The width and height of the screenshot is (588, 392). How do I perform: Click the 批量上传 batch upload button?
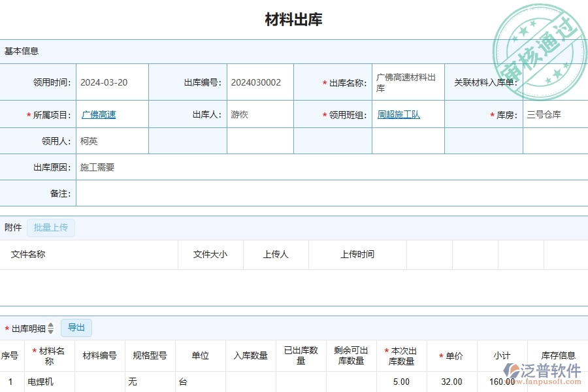click(51, 227)
